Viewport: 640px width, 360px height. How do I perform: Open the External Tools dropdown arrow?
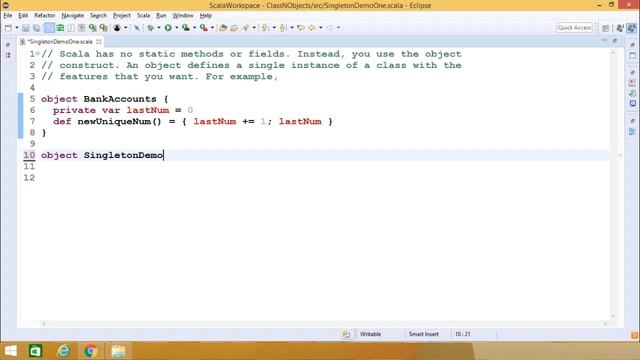point(212,28)
